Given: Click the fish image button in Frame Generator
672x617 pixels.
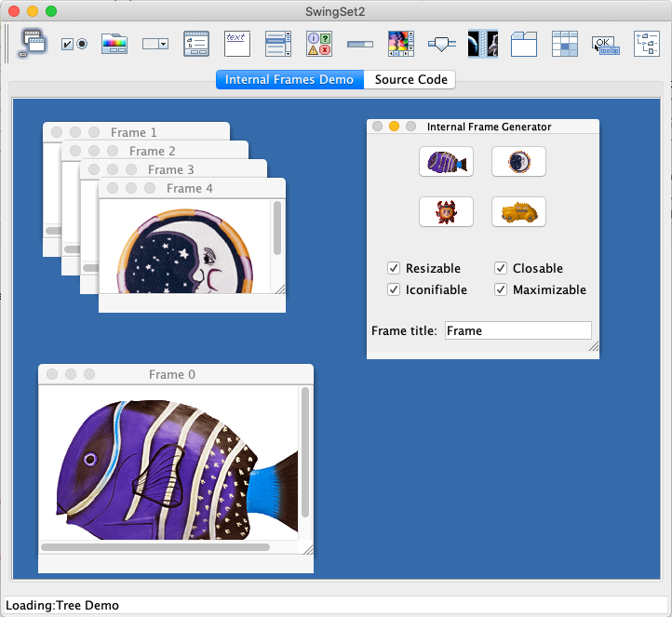Looking at the screenshot, I should (446, 162).
